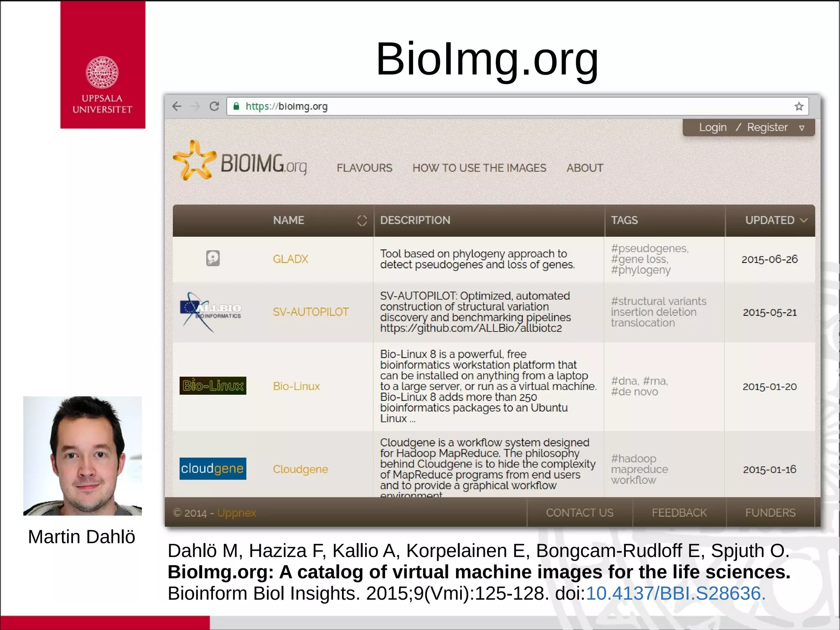Click the Cloudgene description text
The height and width of the screenshot is (630, 840).
click(x=488, y=468)
